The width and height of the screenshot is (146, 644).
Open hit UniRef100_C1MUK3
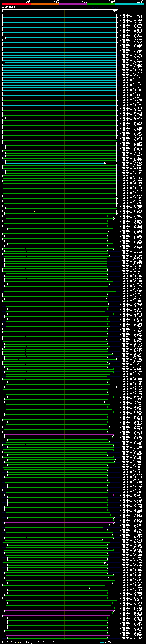coord(131,20)
